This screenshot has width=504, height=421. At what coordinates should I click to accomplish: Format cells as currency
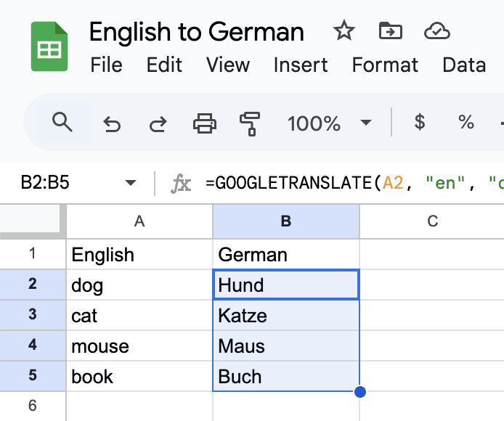pyautogui.click(x=419, y=123)
